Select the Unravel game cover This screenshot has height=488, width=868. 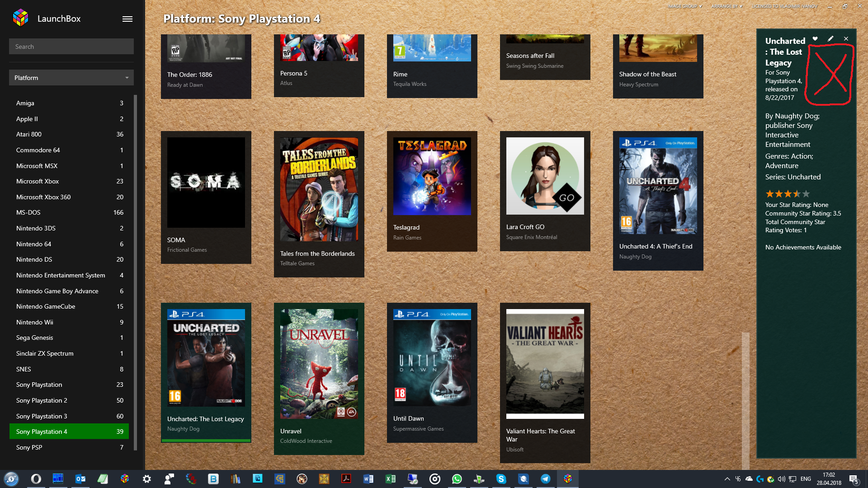(319, 364)
